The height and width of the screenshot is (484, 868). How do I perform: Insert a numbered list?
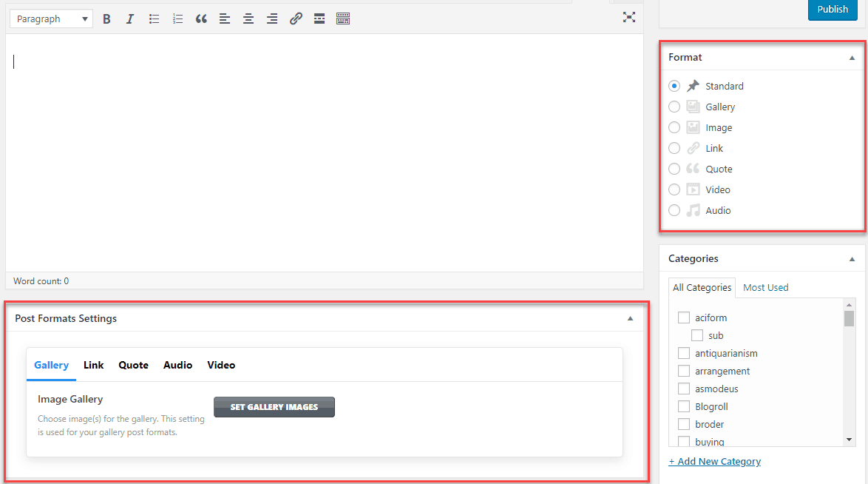[177, 19]
